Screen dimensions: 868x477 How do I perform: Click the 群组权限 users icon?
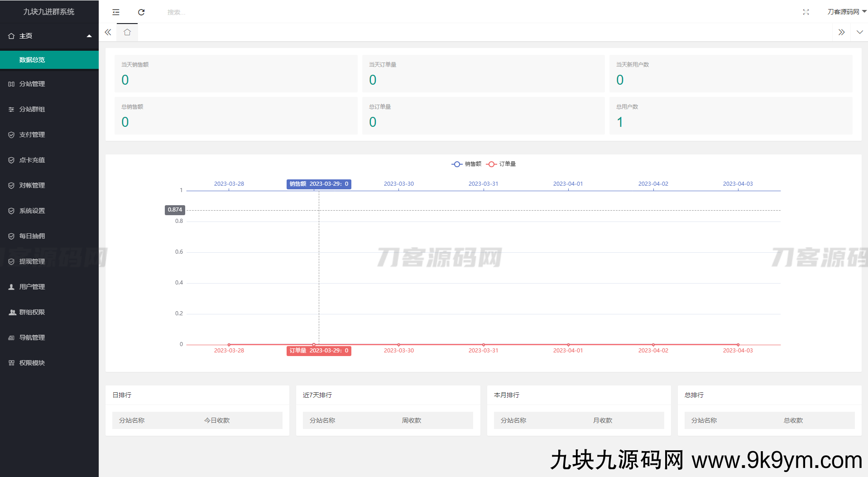[12, 312]
